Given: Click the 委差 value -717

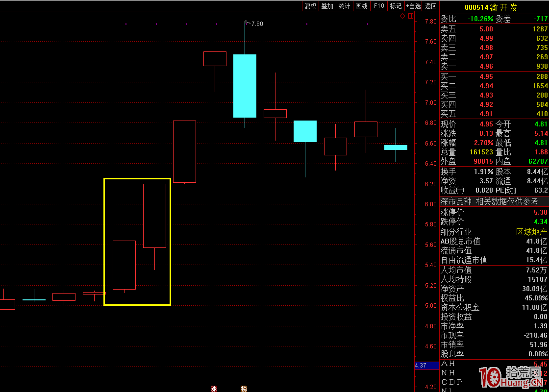Looking at the screenshot, I should tap(540, 19).
